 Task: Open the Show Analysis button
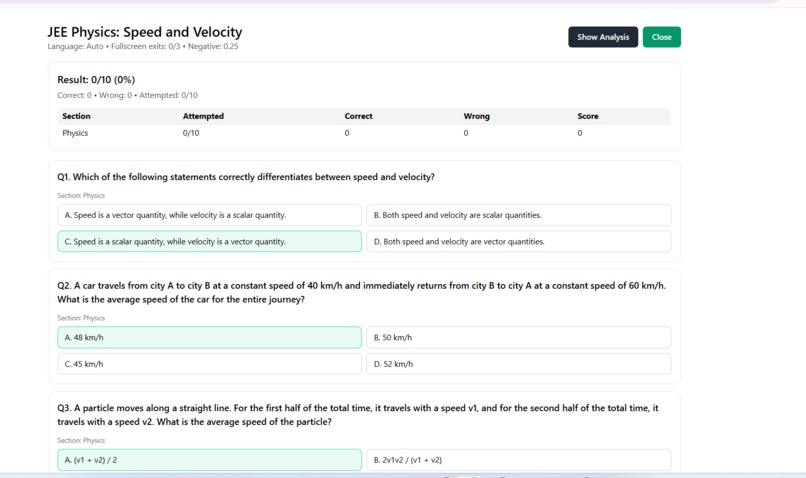pos(603,37)
